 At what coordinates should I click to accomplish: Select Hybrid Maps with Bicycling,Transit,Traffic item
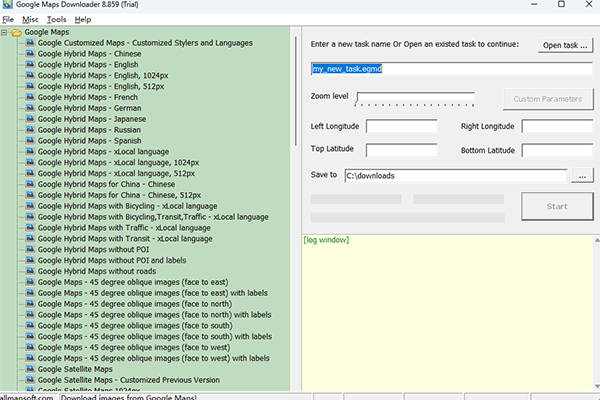point(153,217)
